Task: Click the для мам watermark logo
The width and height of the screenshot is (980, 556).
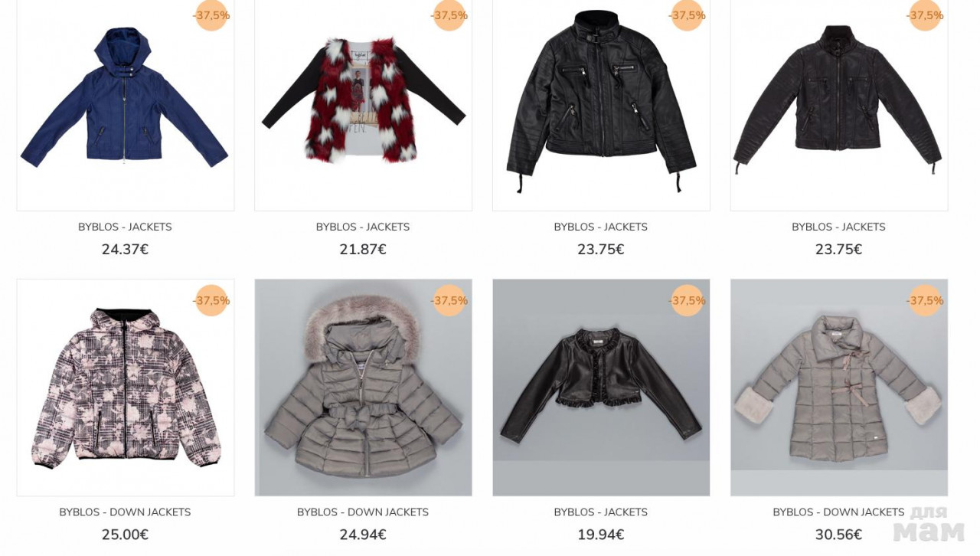Action: pos(928,525)
